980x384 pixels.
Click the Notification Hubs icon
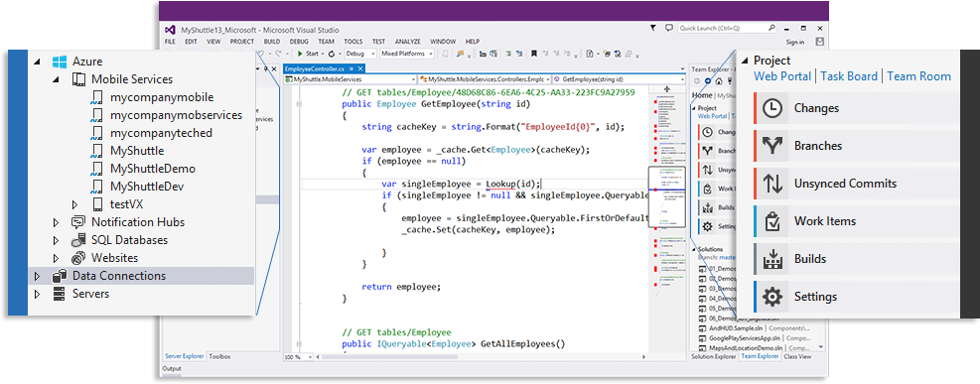tap(78, 222)
